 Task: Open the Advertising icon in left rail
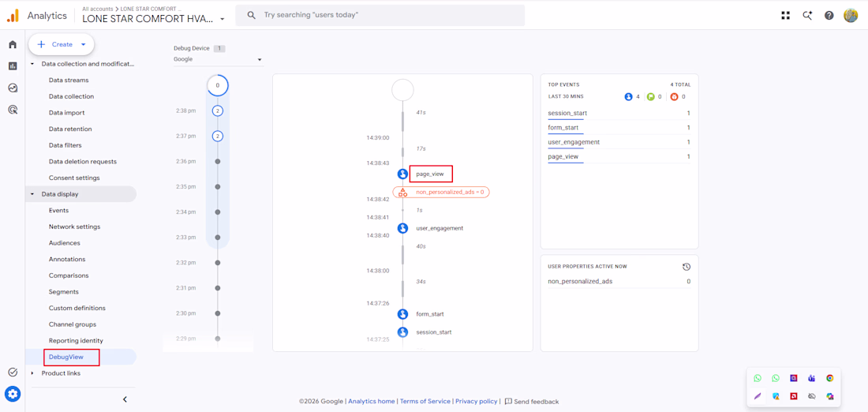point(13,110)
